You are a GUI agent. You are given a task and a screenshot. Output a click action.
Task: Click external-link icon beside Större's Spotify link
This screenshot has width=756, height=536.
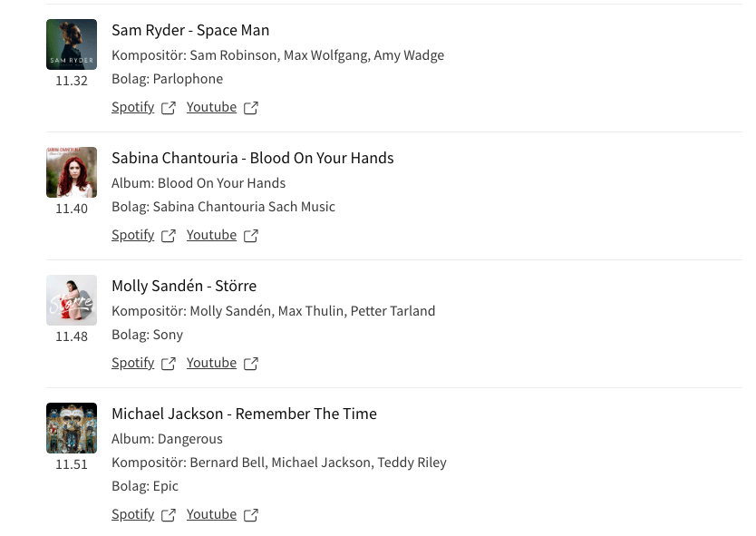pyautogui.click(x=169, y=364)
